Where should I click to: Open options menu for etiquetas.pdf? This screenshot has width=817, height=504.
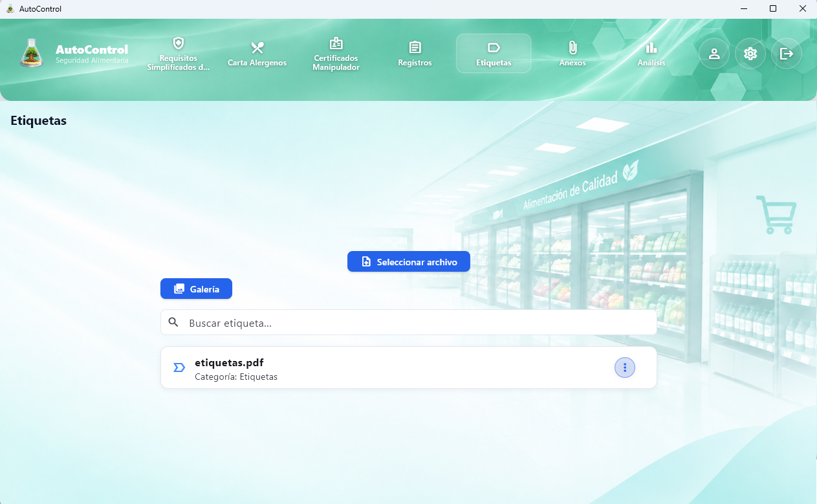pos(625,367)
